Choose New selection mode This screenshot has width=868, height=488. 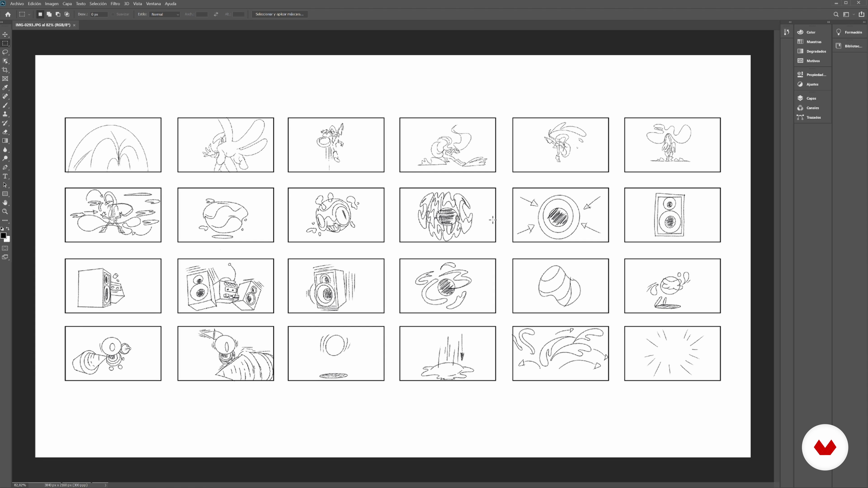pyautogui.click(x=40, y=14)
